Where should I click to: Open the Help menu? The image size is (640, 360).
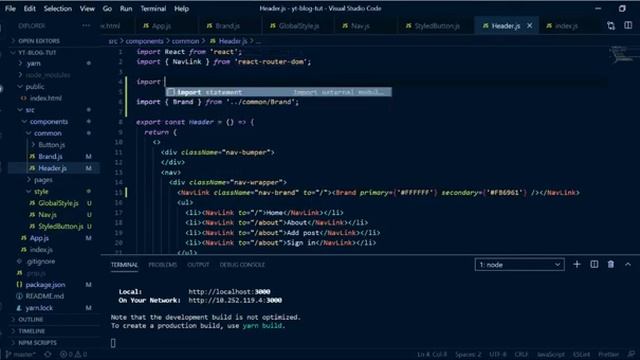click(182, 9)
